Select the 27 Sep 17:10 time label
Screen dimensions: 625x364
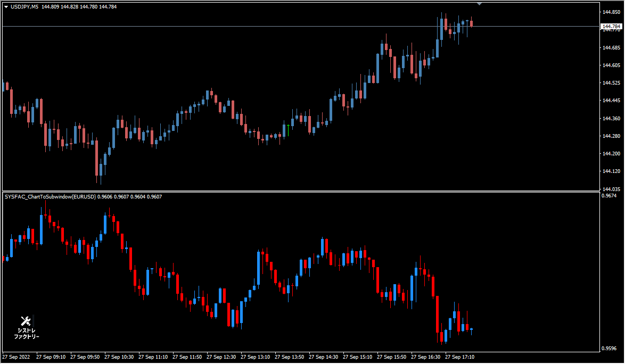(459, 357)
